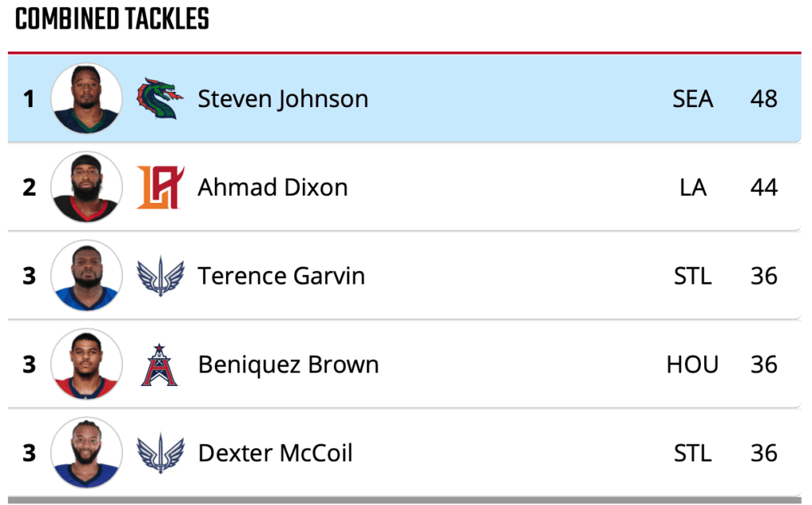The height and width of the screenshot is (505, 812).
Task: Click the SEA team abbreviation
Action: [692, 99]
